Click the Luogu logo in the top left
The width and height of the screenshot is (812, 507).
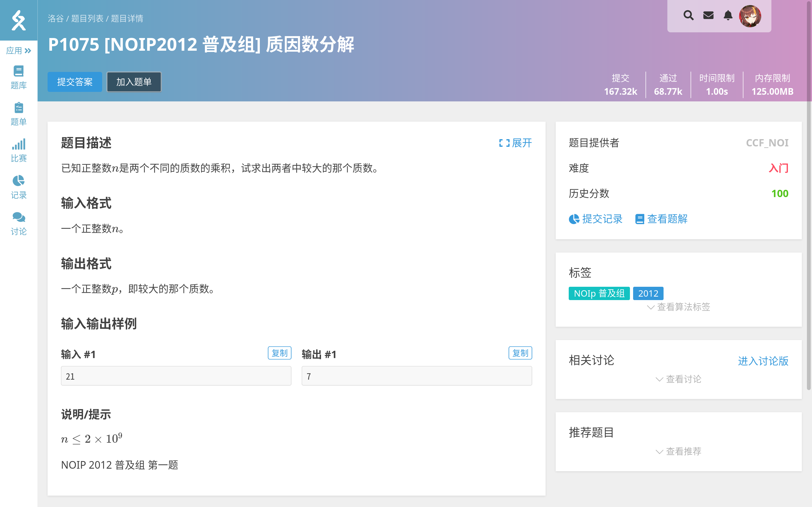[18, 21]
